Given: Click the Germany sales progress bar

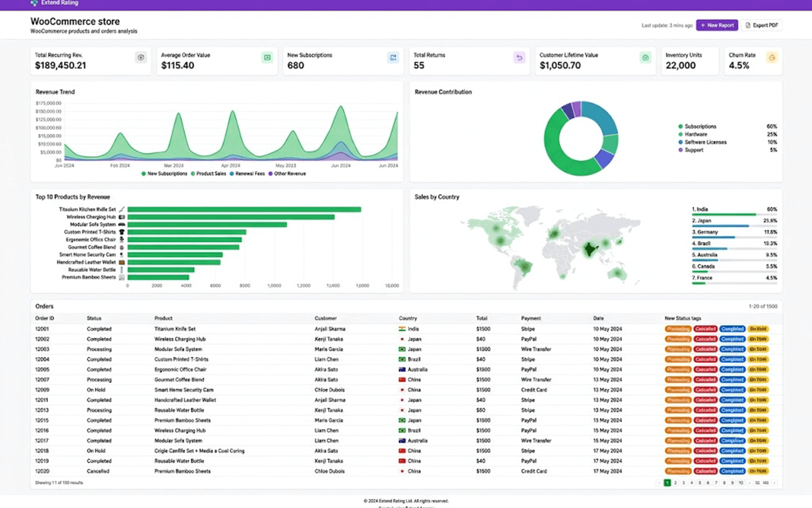Looking at the screenshot, I should pyautogui.click(x=734, y=237).
